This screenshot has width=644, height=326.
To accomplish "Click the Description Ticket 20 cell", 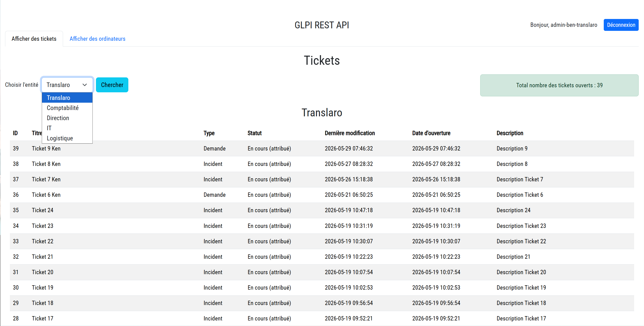I will 521,272.
